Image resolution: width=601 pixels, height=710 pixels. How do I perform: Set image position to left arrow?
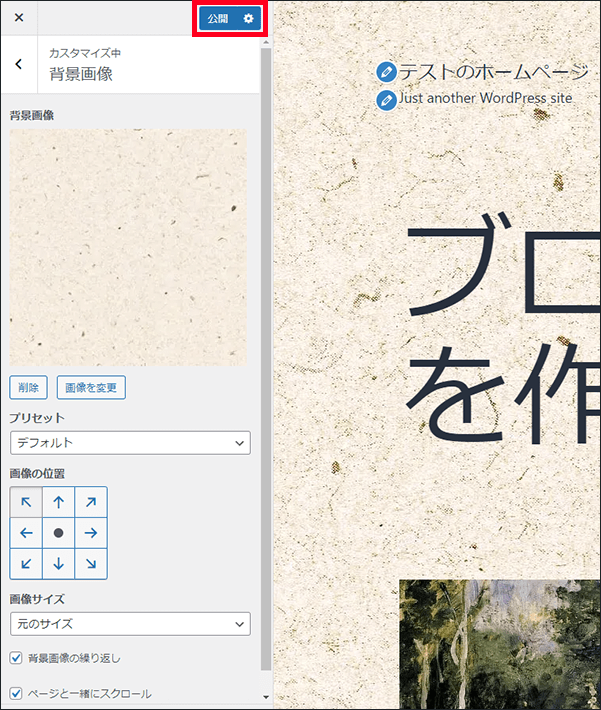click(x=26, y=533)
